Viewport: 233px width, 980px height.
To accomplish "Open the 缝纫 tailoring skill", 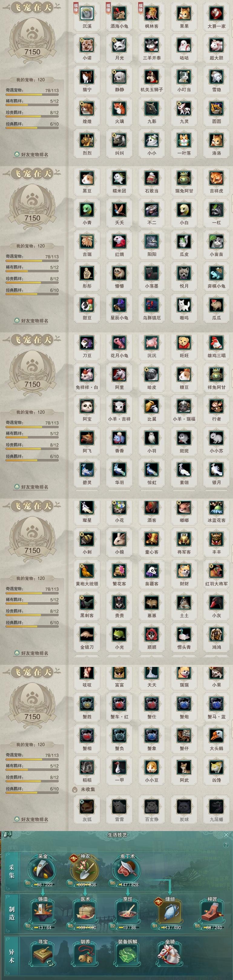I will click(170, 913).
